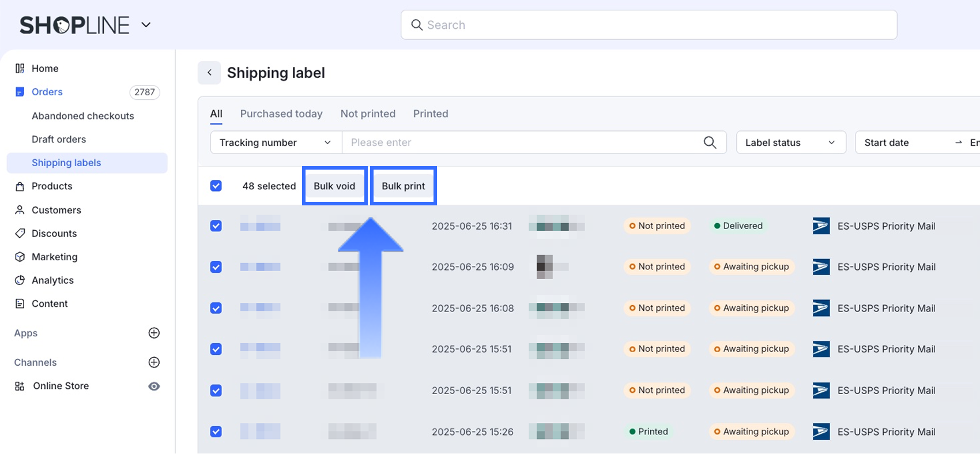Open the SHOPLINE store switcher chevron
Viewport: 980px width, 454px height.
(x=146, y=25)
